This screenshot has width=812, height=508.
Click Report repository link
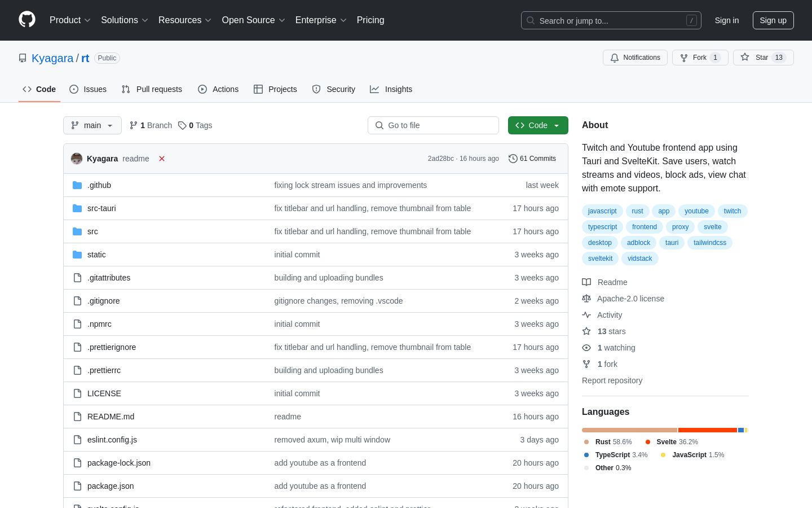click(612, 380)
